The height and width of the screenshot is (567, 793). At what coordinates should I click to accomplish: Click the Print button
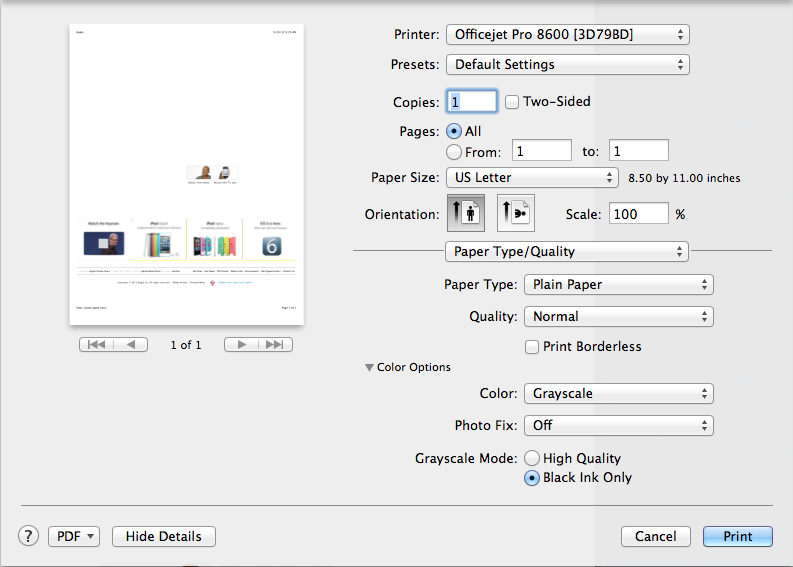coord(737,536)
